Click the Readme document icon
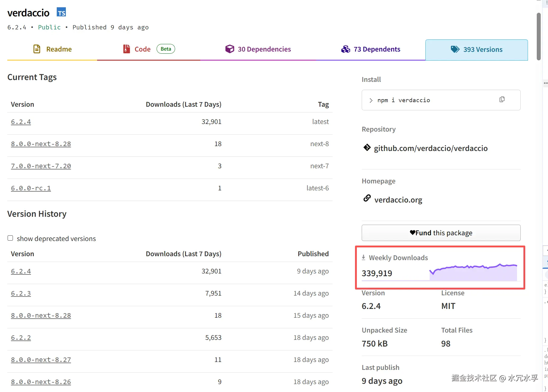 point(37,49)
